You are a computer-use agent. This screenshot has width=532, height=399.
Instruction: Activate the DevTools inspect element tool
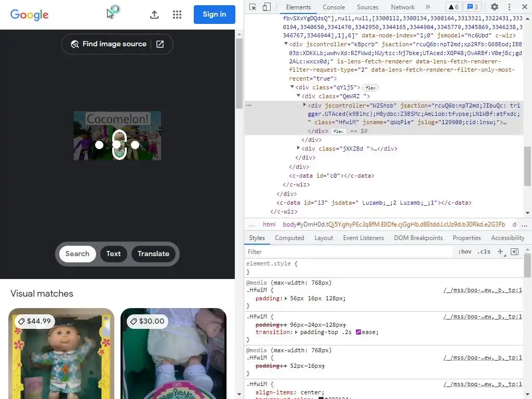click(x=253, y=7)
